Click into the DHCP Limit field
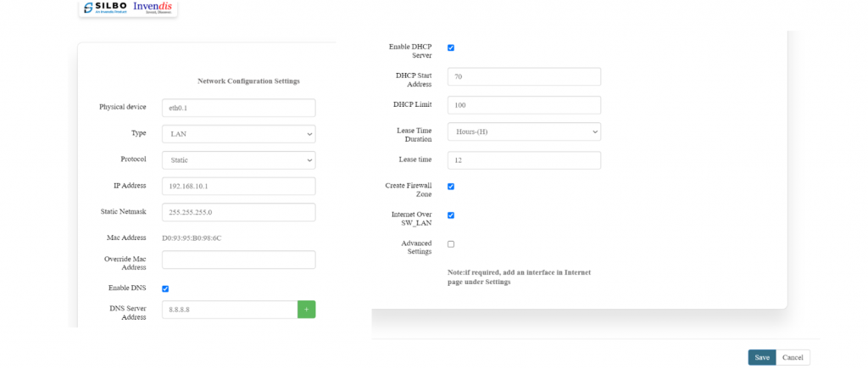Image resolution: width=868 pixels, height=369 pixels. [523, 105]
